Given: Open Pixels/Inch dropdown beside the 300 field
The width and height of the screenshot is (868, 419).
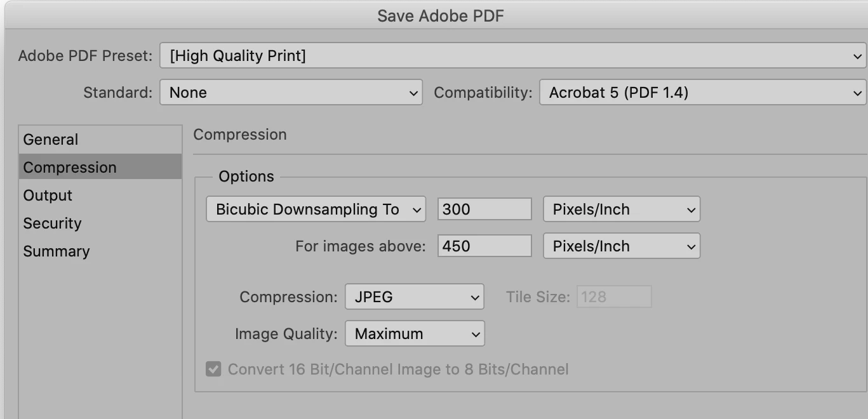Looking at the screenshot, I should pos(621,209).
